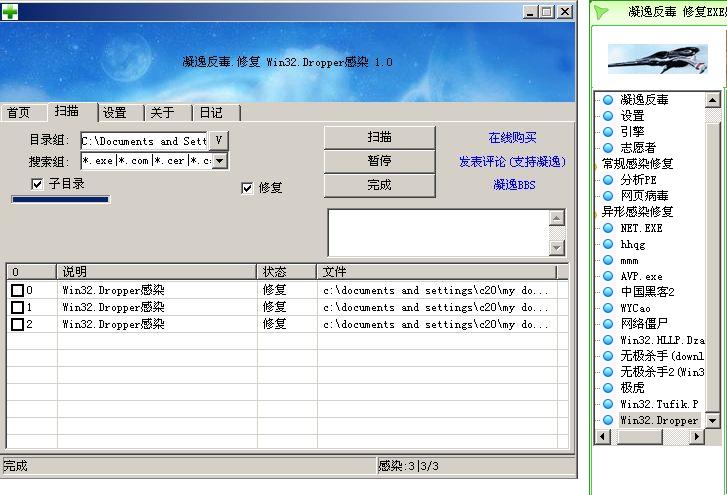
Task: Click tree panel scroll-right arrow
Action: pos(697,436)
